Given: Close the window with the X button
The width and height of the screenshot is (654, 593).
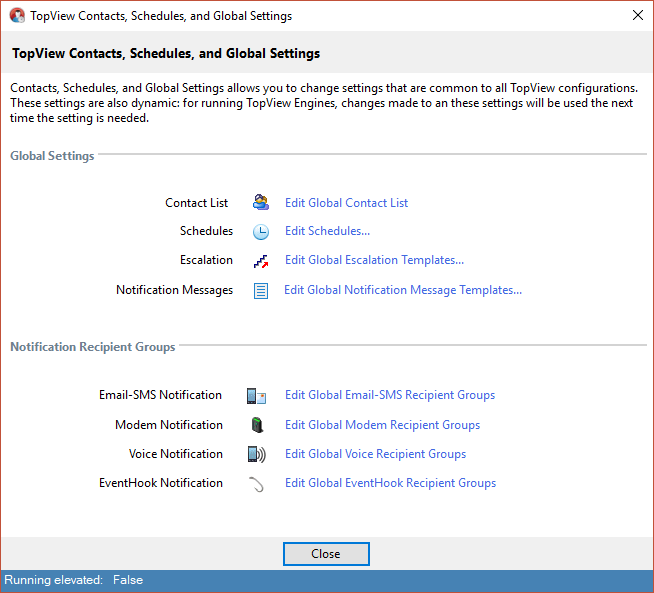Looking at the screenshot, I should tap(637, 15).
